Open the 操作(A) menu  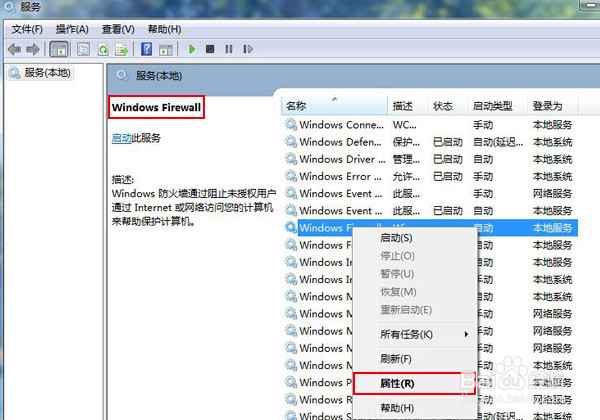[72, 29]
